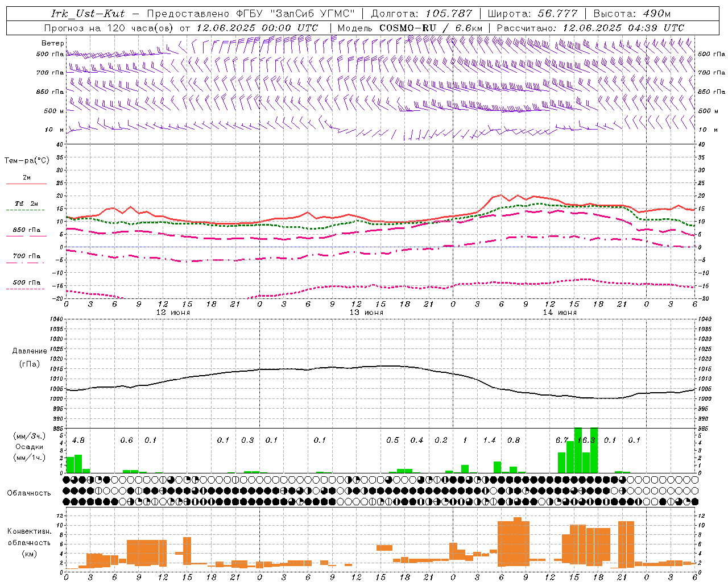Click the Осадки panel label

point(29,447)
